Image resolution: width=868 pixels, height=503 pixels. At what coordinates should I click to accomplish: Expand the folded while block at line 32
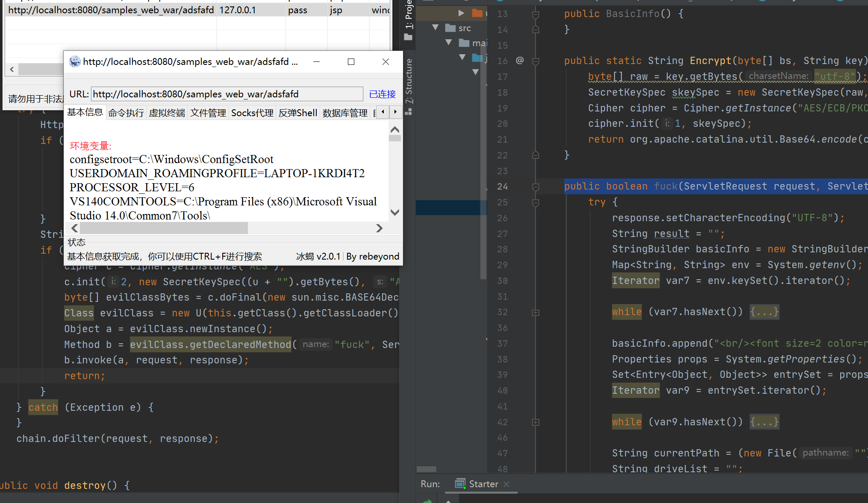coord(536,313)
